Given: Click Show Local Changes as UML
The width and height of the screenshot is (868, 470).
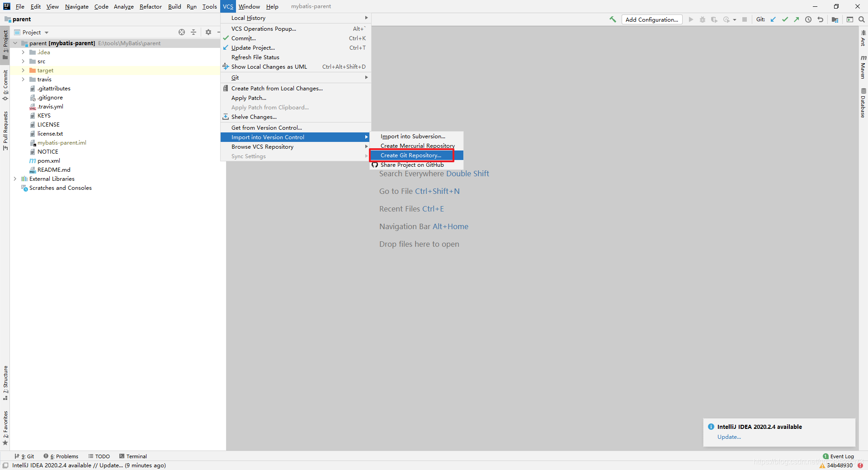Looking at the screenshot, I should pyautogui.click(x=296, y=67).
